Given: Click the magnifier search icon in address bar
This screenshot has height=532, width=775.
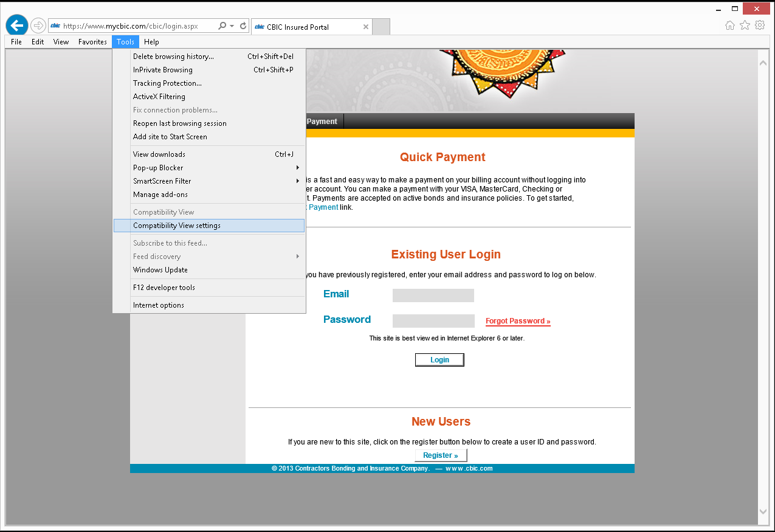Looking at the screenshot, I should [x=222, y=26].
